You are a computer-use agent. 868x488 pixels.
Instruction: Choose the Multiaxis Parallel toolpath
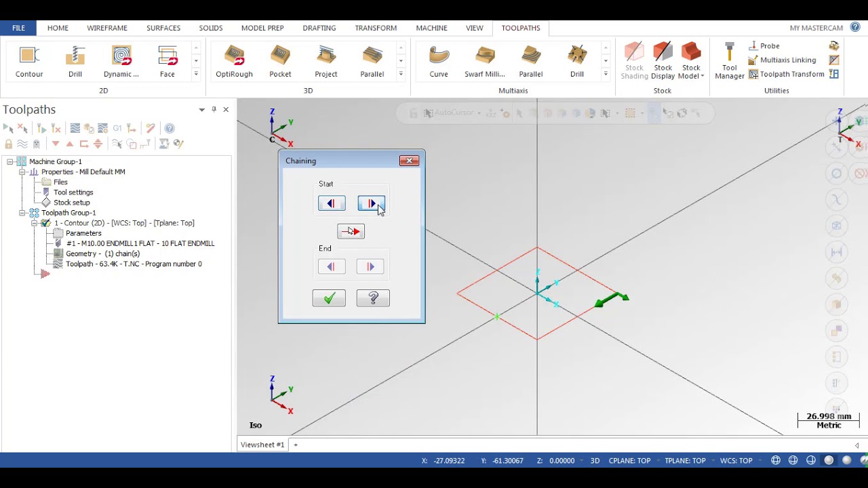tap(531, 62)
